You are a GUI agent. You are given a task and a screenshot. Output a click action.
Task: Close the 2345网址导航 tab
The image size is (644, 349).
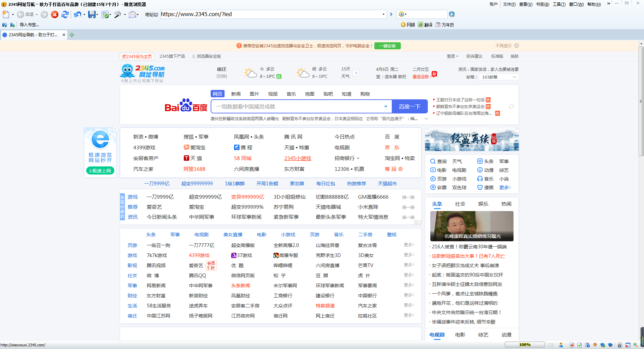pos(64,35)
